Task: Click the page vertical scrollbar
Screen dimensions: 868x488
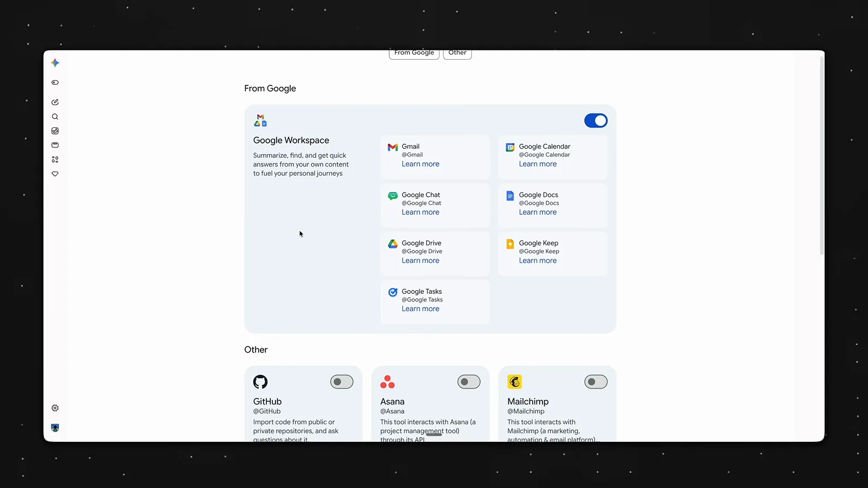Action: (x=822, y=155)
